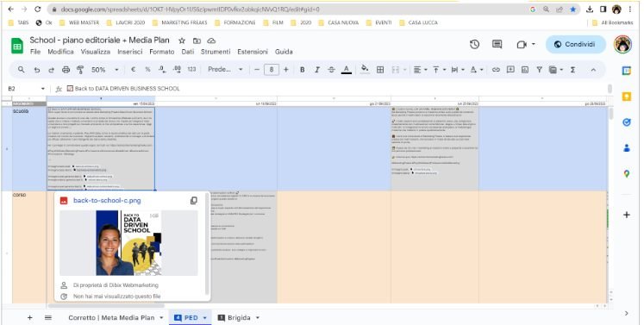This screenshot has height=325, width=644.
Task: Open version history clock icon
Action: coord(474,44)
